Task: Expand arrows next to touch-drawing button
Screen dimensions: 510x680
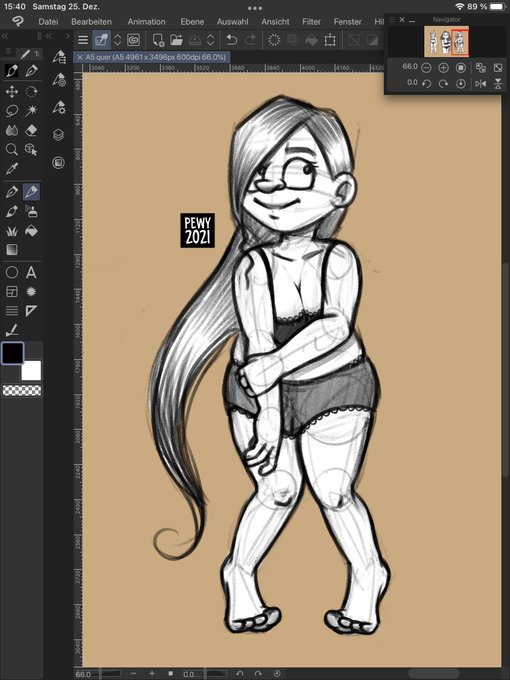Action: click(117, 40)
